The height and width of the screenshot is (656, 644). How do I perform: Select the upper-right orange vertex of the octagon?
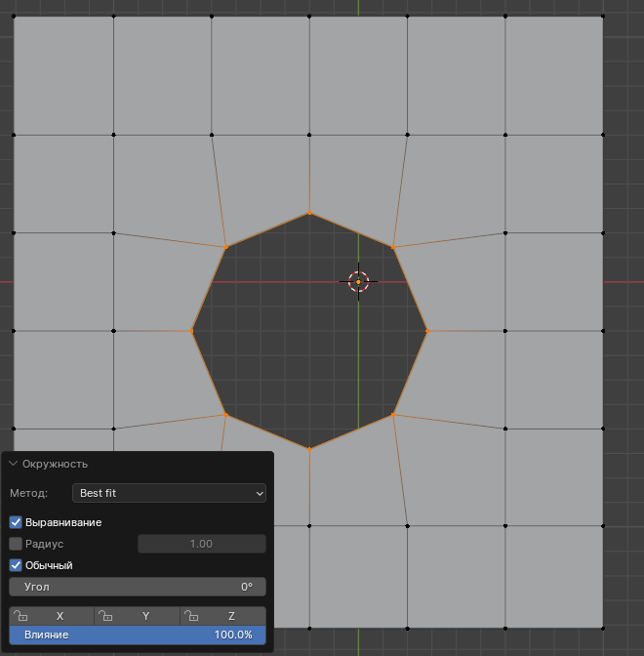point(393,247)
